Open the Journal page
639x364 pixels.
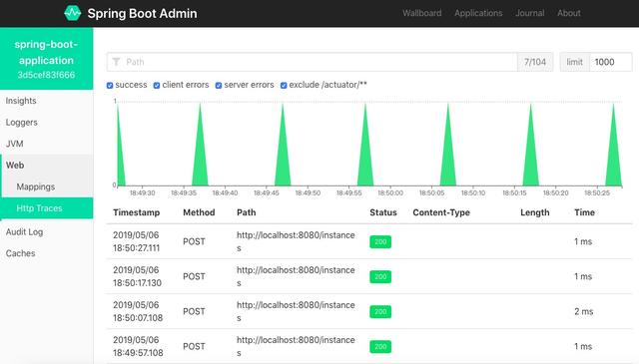pos(530,13)
